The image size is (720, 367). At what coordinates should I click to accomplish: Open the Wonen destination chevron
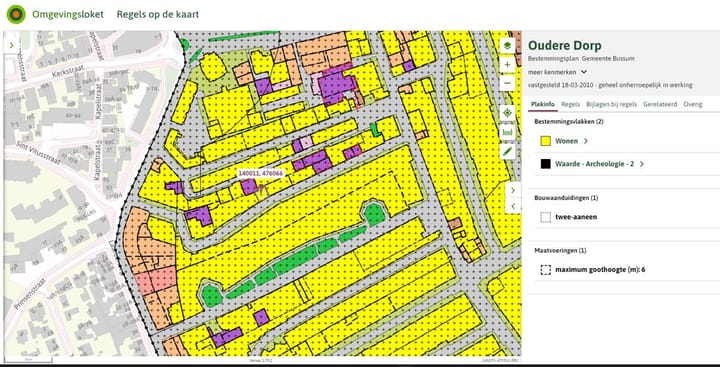click(585, 141)
